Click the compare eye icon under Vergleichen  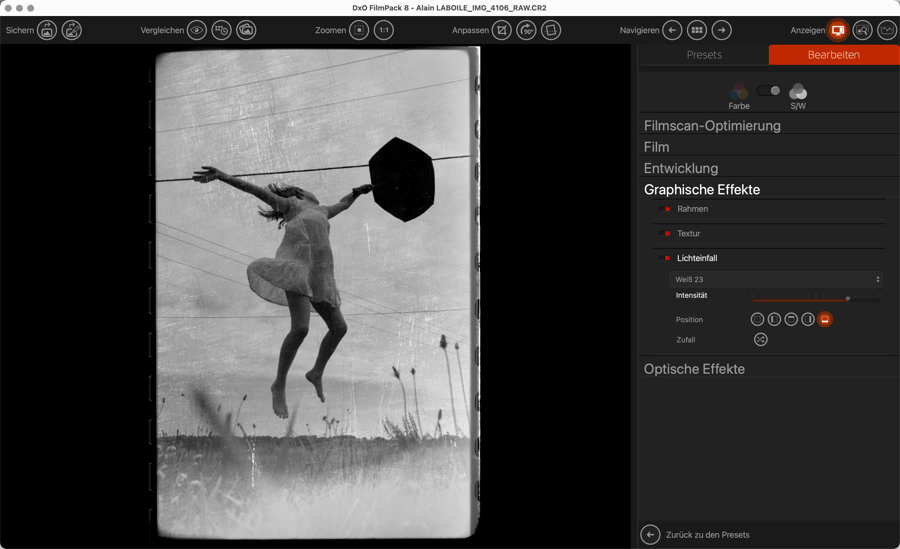197,31
